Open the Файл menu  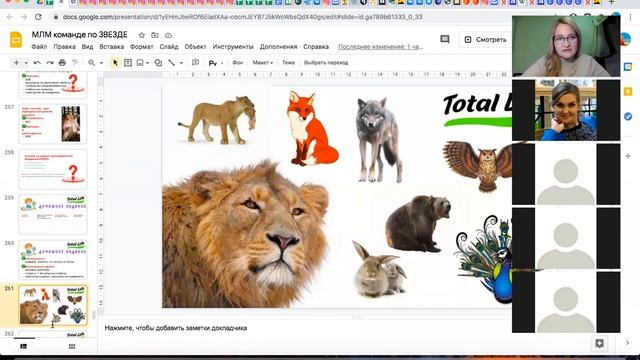(x=39, y=47)
